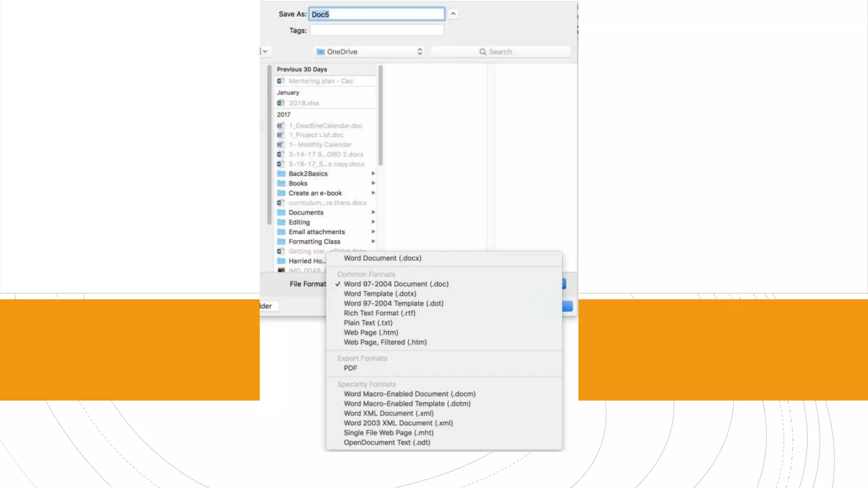Click the Back2Basics folder icon

click(281, 174)
